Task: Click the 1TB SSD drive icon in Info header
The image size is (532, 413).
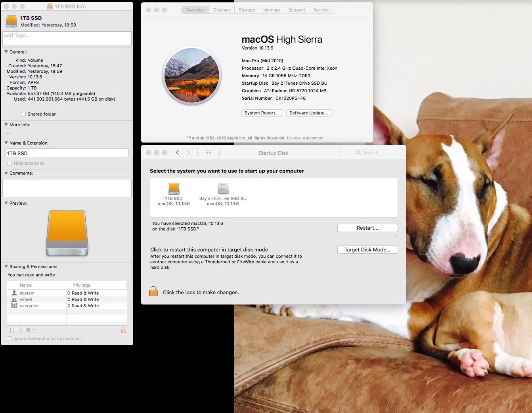Action: 11,21
